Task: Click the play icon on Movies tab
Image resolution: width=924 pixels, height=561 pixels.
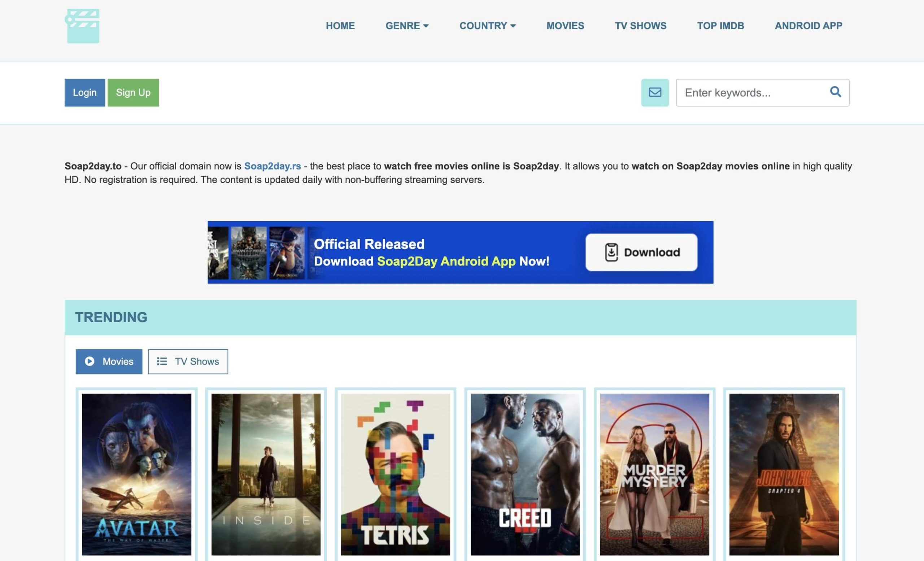Action: click(x=90, y=361)
